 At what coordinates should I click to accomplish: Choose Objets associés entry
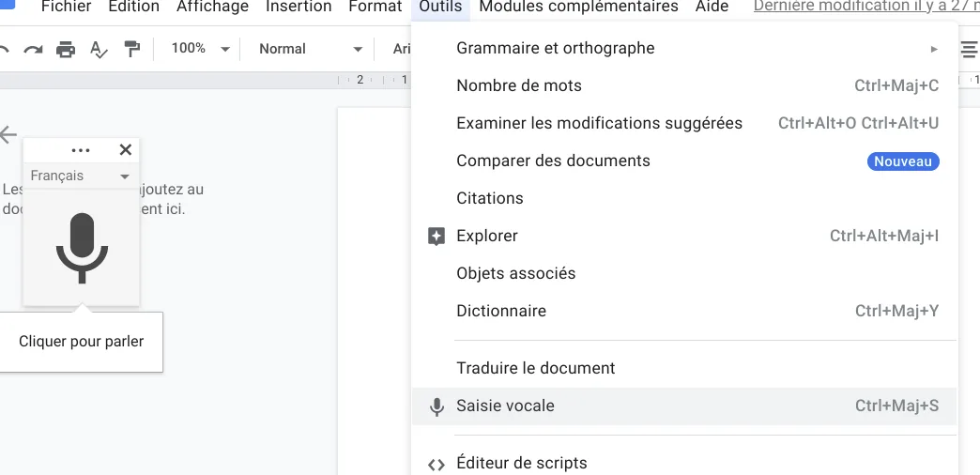coord(685,273)
